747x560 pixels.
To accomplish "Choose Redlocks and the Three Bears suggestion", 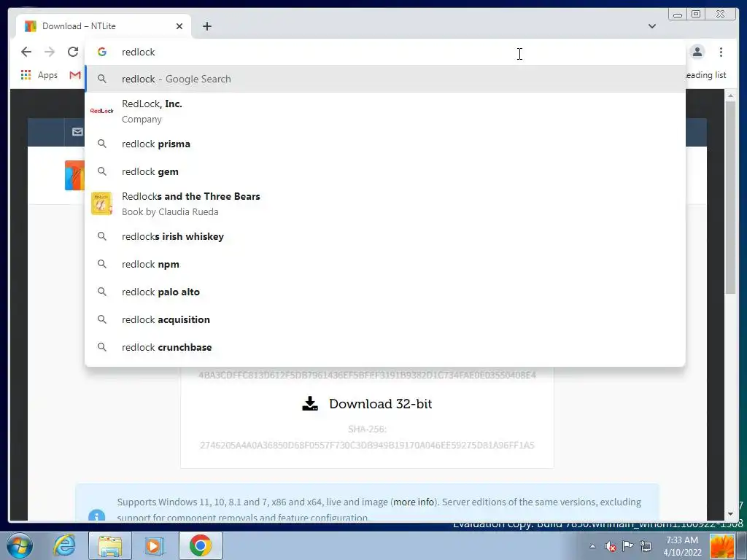I will coord(385,204).
